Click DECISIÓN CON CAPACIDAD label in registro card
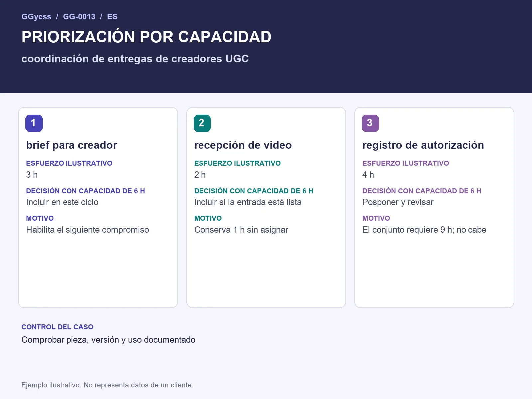This screenshot has height=399, width=532. pos(422,191)
